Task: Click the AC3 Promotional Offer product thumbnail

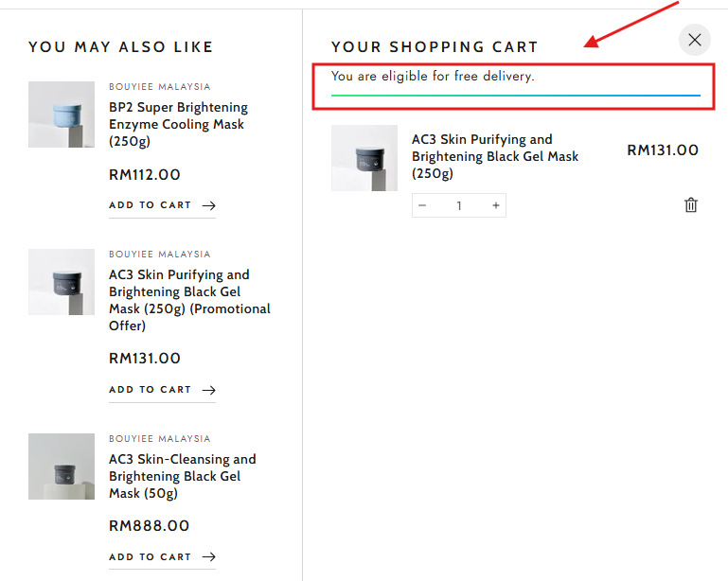Action: pos(62,282)
